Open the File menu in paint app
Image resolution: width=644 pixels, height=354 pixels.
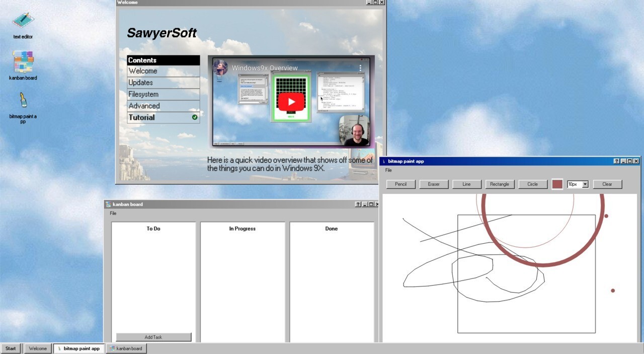pos(388,170)
